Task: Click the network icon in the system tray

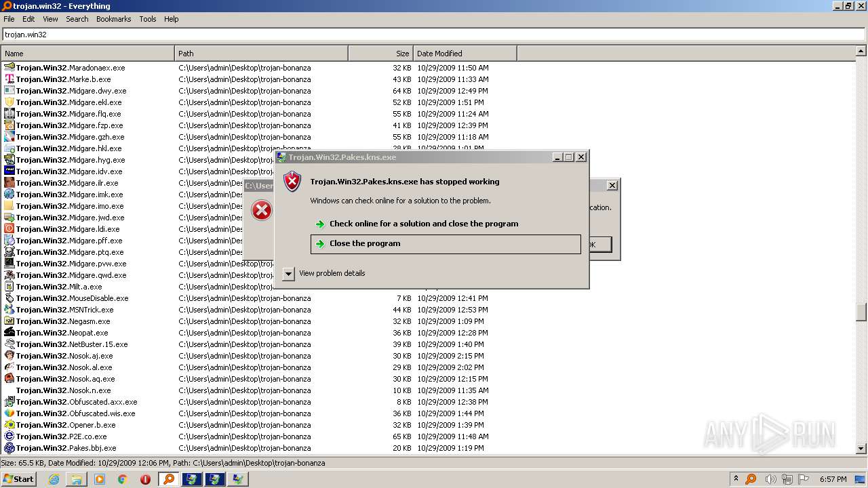Action: pyautogui.click(x=787, y=479)
